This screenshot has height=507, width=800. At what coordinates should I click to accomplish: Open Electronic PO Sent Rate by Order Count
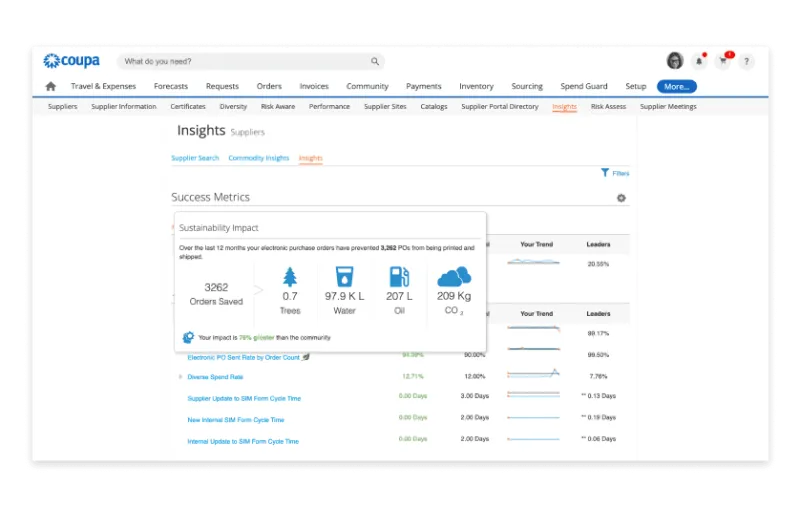coord(243,358)
